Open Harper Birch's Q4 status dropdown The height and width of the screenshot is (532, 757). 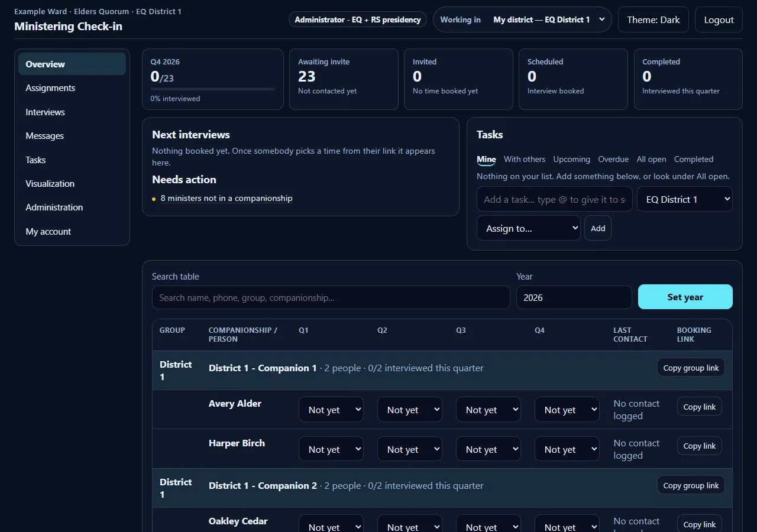567,449
